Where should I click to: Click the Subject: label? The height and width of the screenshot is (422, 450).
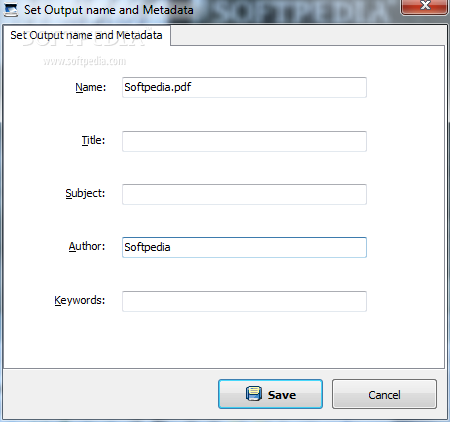coord(85,193)
